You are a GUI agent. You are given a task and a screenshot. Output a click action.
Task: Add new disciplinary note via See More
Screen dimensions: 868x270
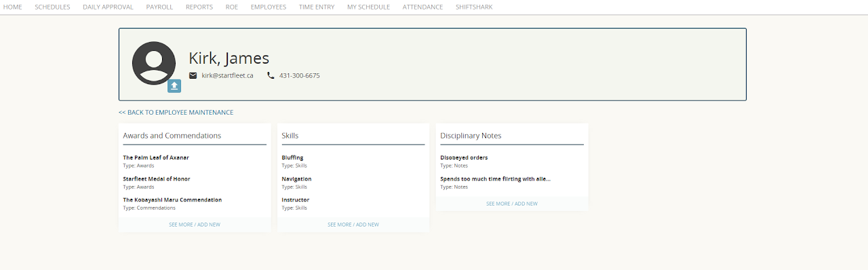512,204
